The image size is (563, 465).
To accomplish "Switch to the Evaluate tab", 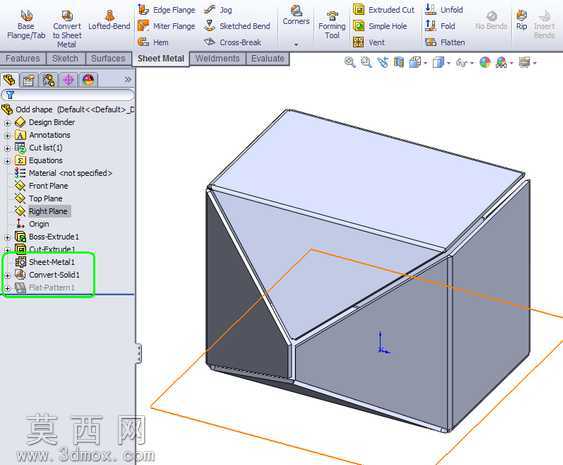I will [268, 59].
